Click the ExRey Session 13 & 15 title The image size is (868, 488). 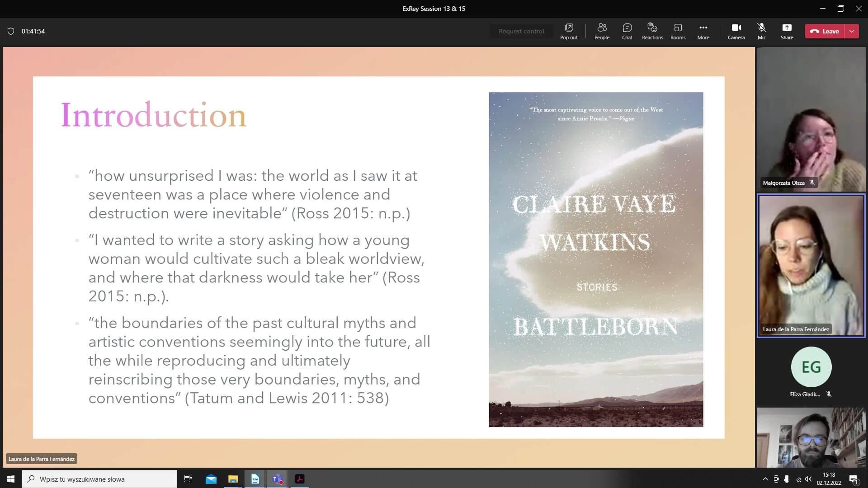point(434,9)
